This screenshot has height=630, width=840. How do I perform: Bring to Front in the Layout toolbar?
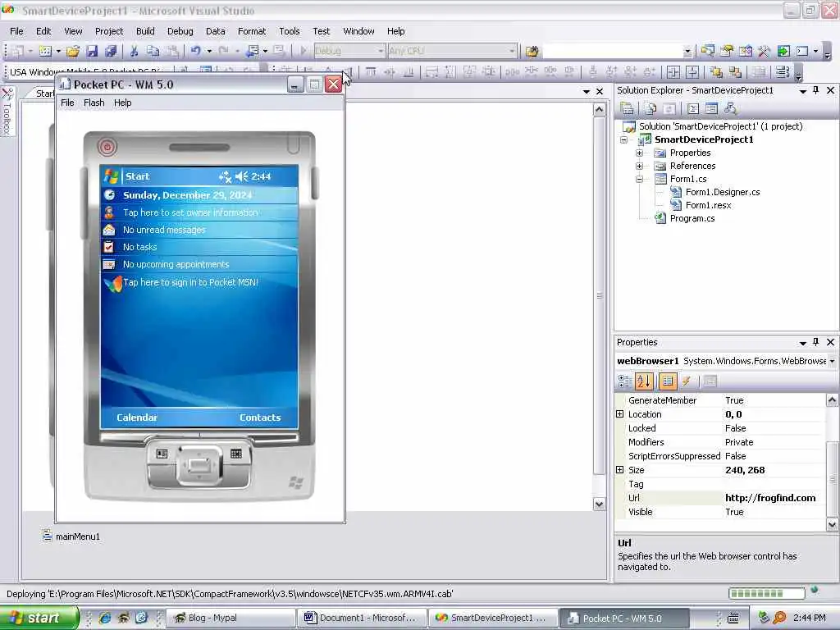pos(715,71)
